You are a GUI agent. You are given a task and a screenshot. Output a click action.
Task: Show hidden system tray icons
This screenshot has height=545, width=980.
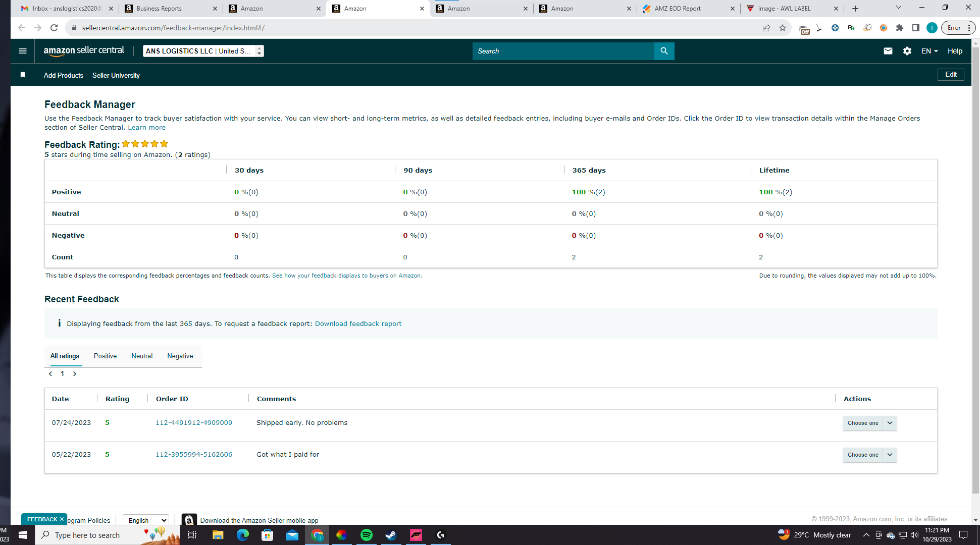[x=866, y=535]
